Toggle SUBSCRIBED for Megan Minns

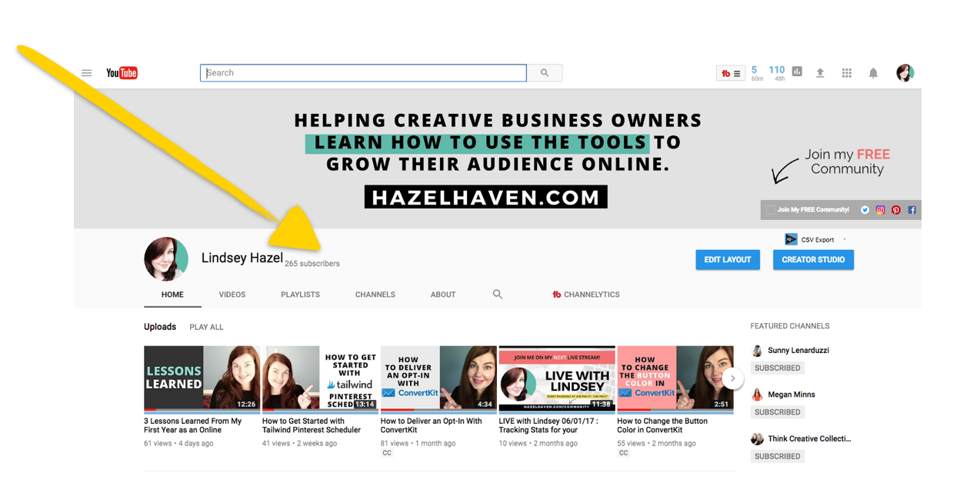coord(778,412)
